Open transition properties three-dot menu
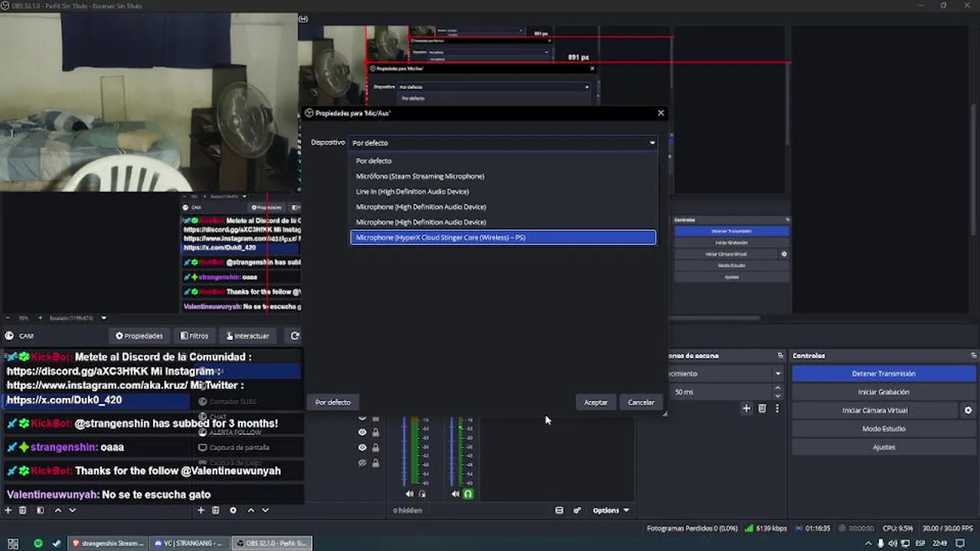This screenshot has width=980, height=551. click(x=777, y=409)
